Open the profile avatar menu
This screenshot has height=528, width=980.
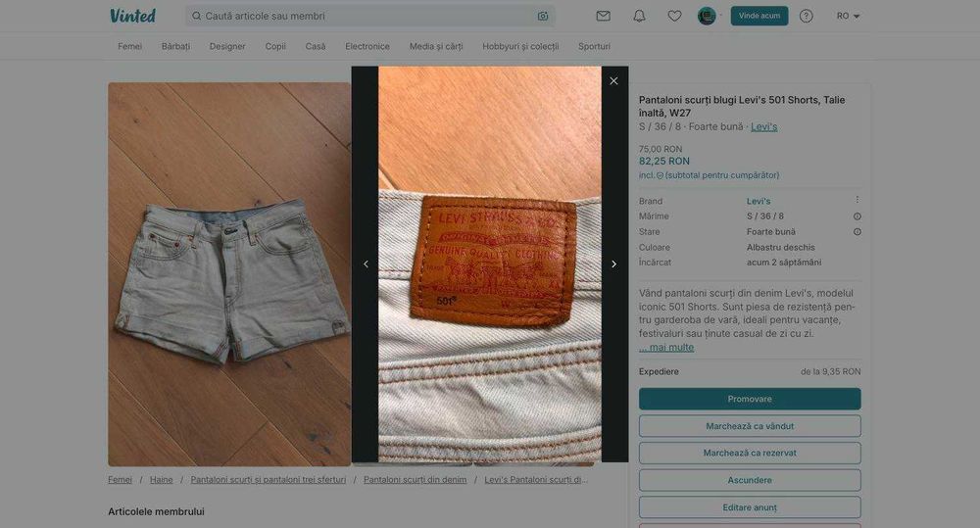point(707,16)
